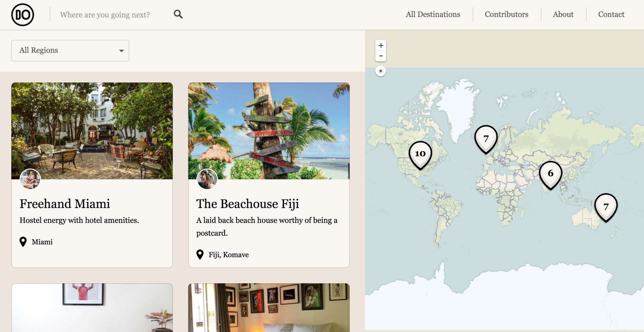Open the card photo with the gallery wall bedroom

pos(269,308)
